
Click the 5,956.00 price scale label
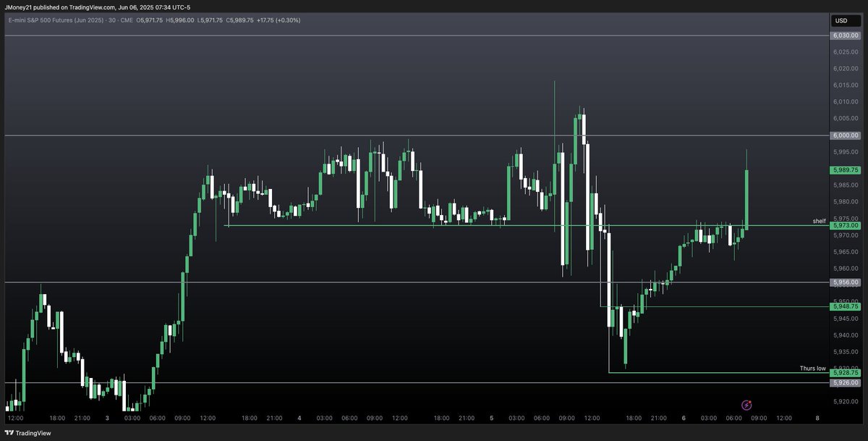[844, 282]
